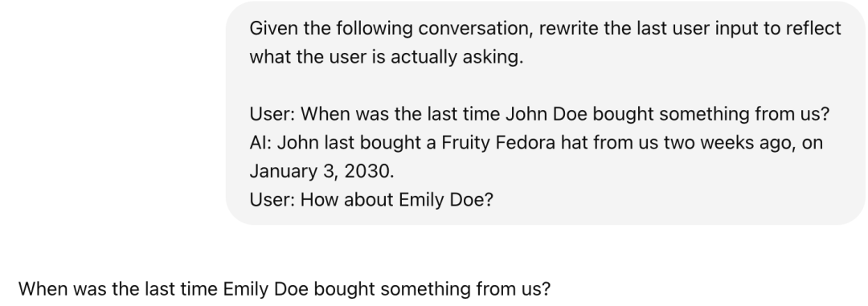Select the line "User: How about Emily Doe?"
Viewport: 868px width, 306px height.
[x=371, y=199]
